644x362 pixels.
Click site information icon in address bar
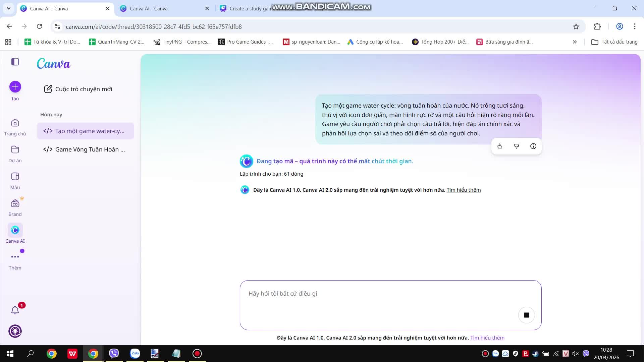57,26
